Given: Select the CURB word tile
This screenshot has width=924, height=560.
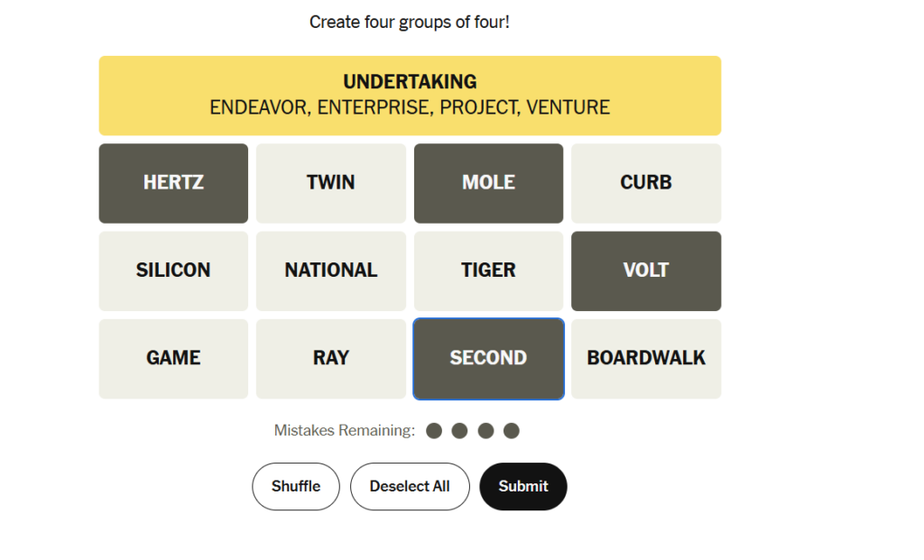Looking at the screenshot, I should (x=646, y=183).
